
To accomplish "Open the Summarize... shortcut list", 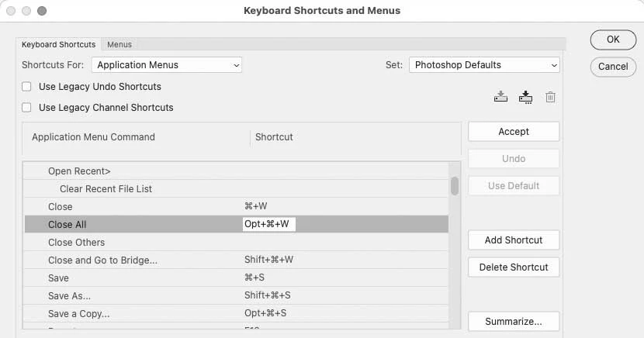I will click(514, 322).
